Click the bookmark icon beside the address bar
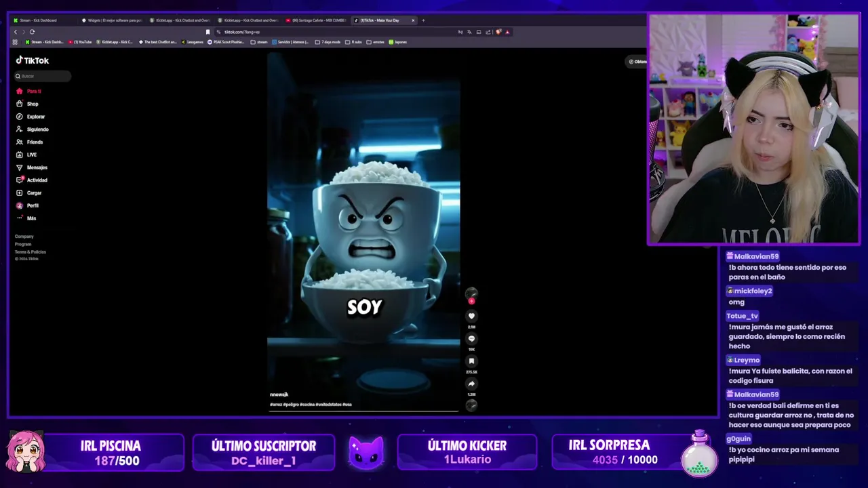The width and height of the screenshot is (868, 488). pyautogui.click(x=208, y=32)
